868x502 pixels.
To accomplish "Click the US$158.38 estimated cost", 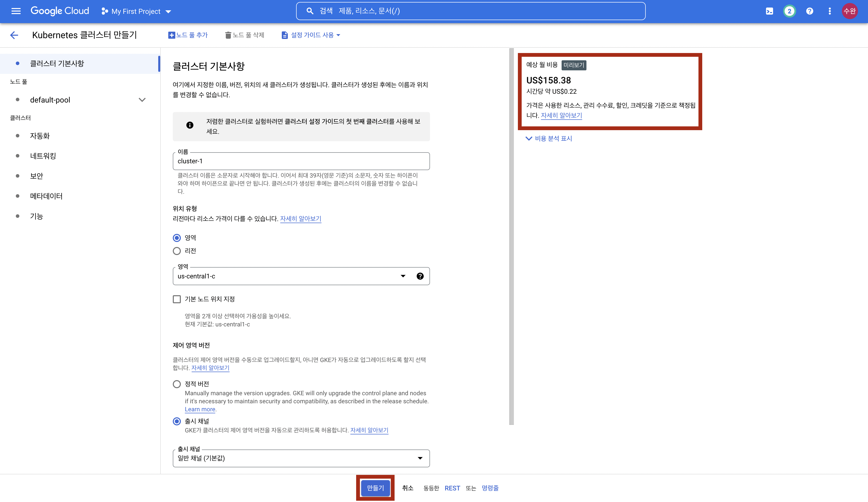I will coord(548,80).
